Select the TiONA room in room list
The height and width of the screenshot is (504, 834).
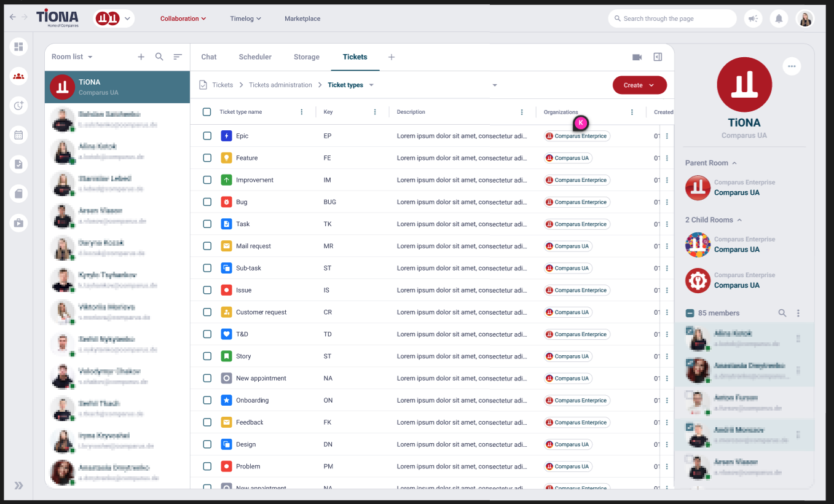pyautogui.click(x=117, y=87)
